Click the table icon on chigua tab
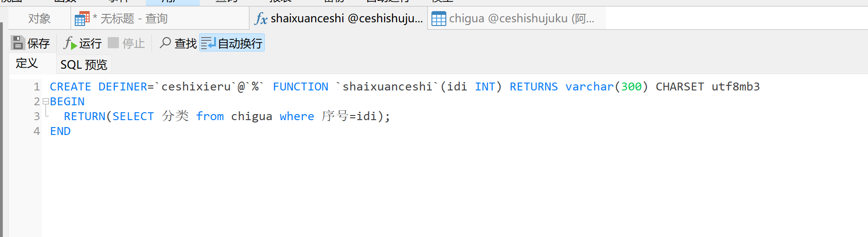This screenshot has width=868, height=237. pos(439,19)
